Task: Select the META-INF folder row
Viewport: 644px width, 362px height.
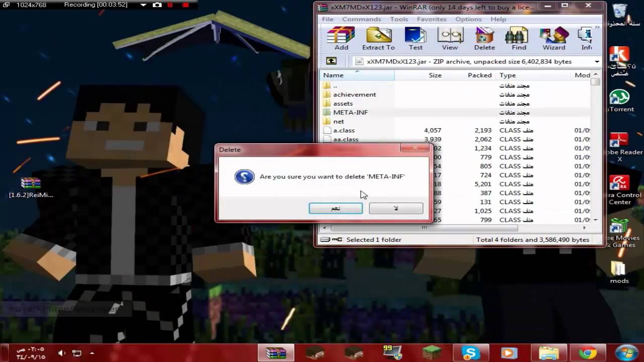Action: tap(455, 112)
